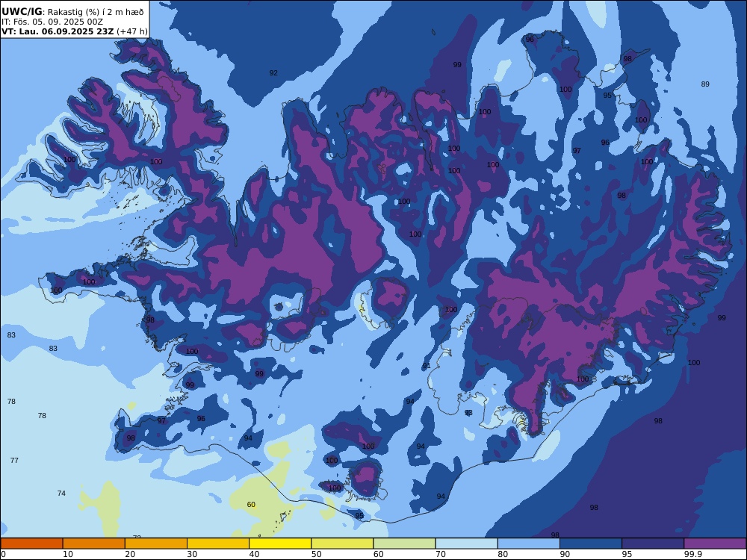Viewport: 747px width, 560px height.
Task: Click the legend tick label '70'
Action: 441,554
